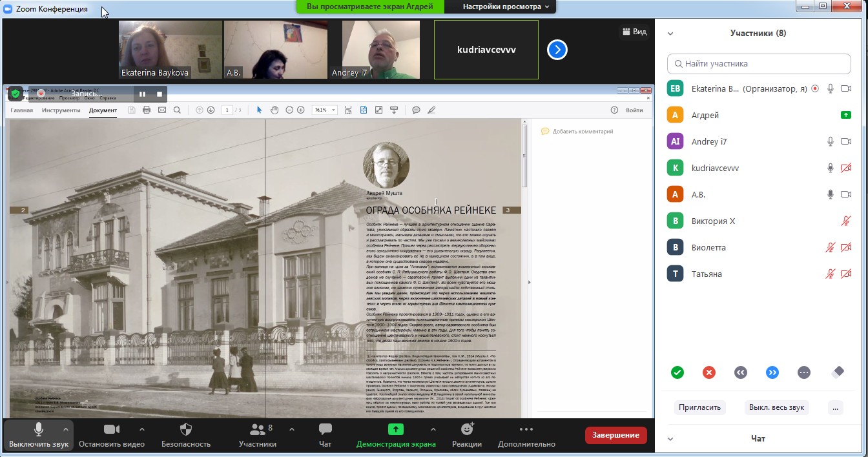This screenshot has width=868, height=457.
Task: Open Participants panel from bottom toolbar
Action: (x=257, y=430)
